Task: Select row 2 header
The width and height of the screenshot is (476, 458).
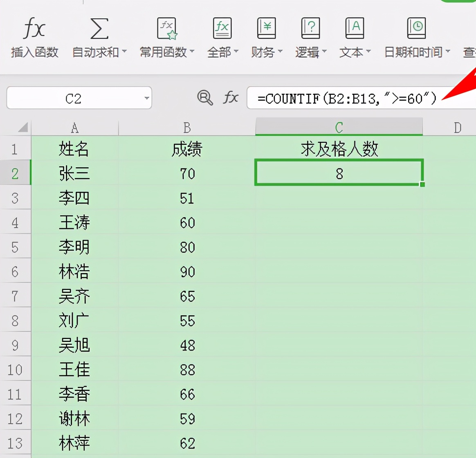Action: (15, 173)
